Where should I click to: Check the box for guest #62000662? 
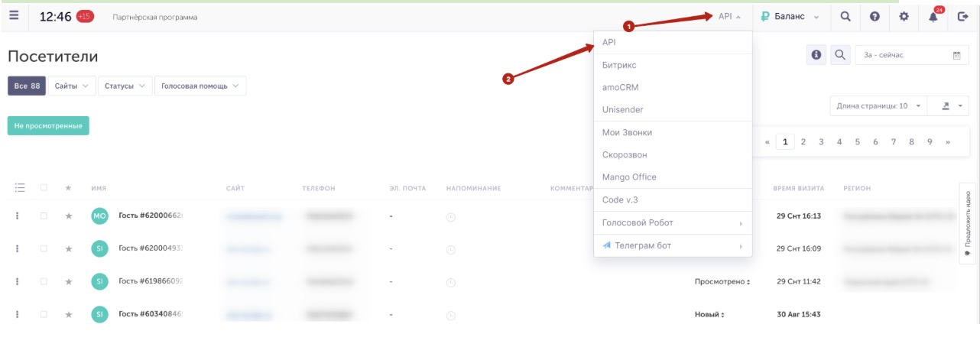pyautogui.click(x=44, y=216)
